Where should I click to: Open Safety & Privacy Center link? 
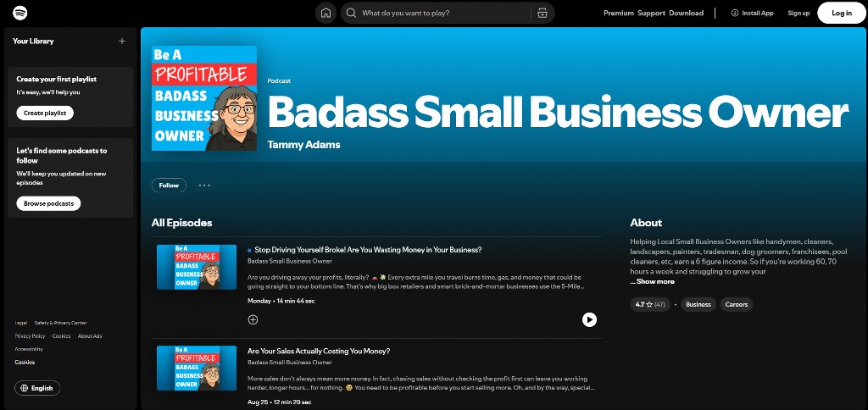pyautogui.click(x=60, y=323)
